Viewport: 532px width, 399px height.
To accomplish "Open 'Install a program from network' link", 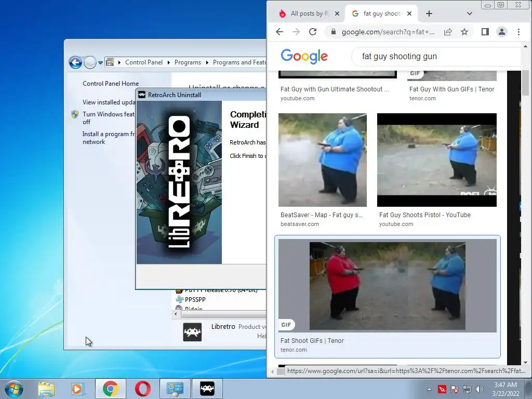I will click(108, 138).
